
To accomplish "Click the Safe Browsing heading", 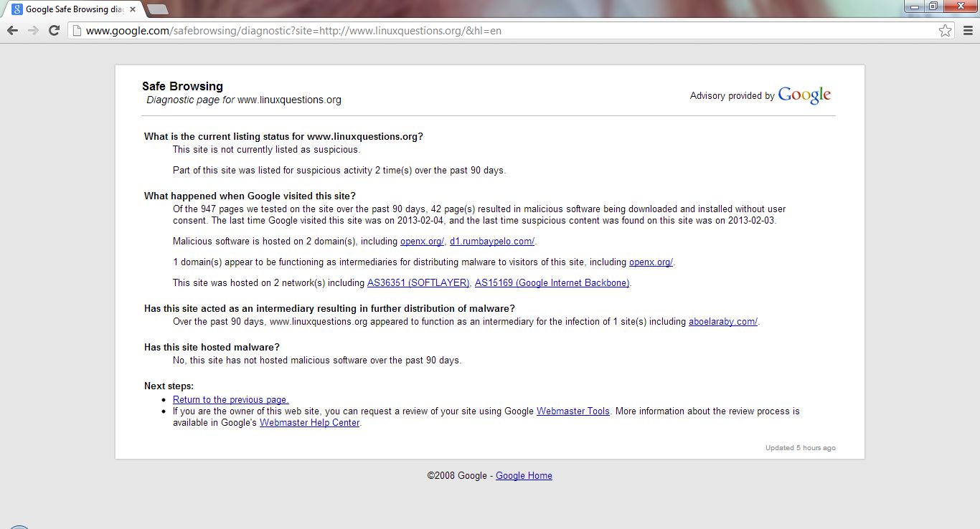I will tap(182, 87).
